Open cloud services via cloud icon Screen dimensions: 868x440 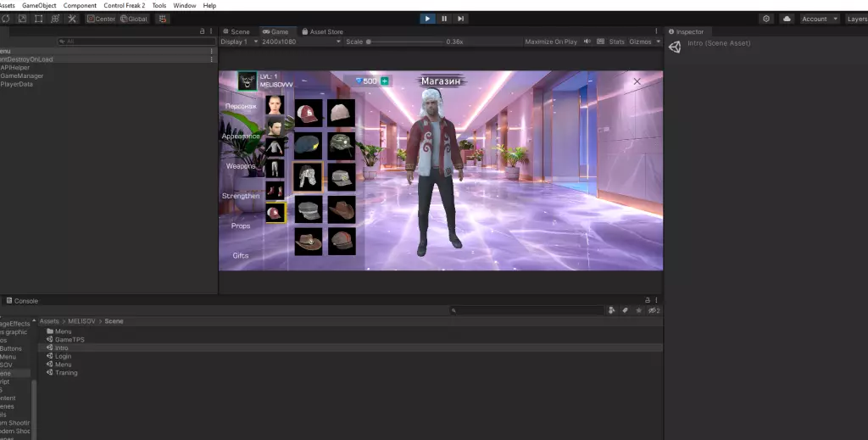pos(787,19)
